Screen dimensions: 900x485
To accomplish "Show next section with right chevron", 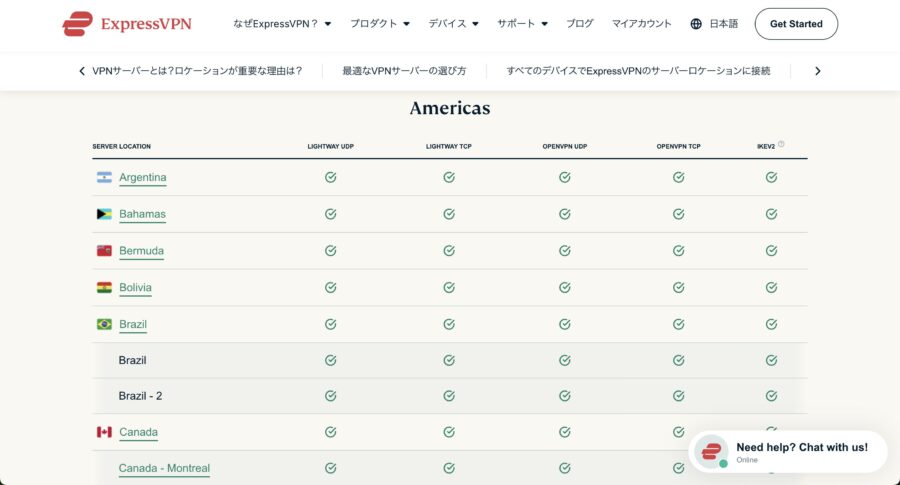I will (818, 71).
